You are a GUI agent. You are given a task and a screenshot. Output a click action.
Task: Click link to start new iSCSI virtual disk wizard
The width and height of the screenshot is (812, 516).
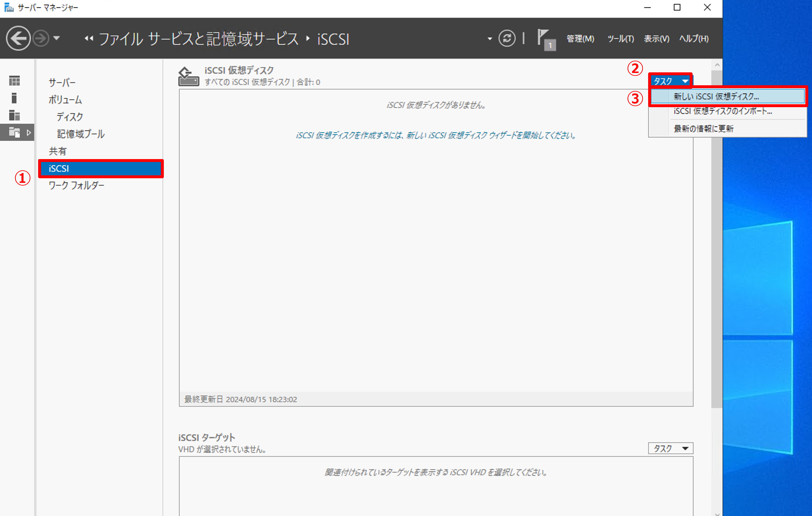(x=436, y=135)
